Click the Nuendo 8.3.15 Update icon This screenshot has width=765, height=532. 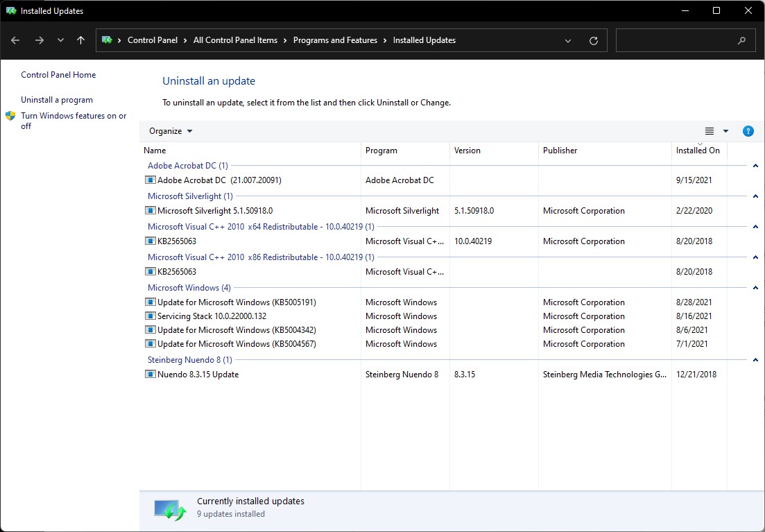tap(151, 375)
